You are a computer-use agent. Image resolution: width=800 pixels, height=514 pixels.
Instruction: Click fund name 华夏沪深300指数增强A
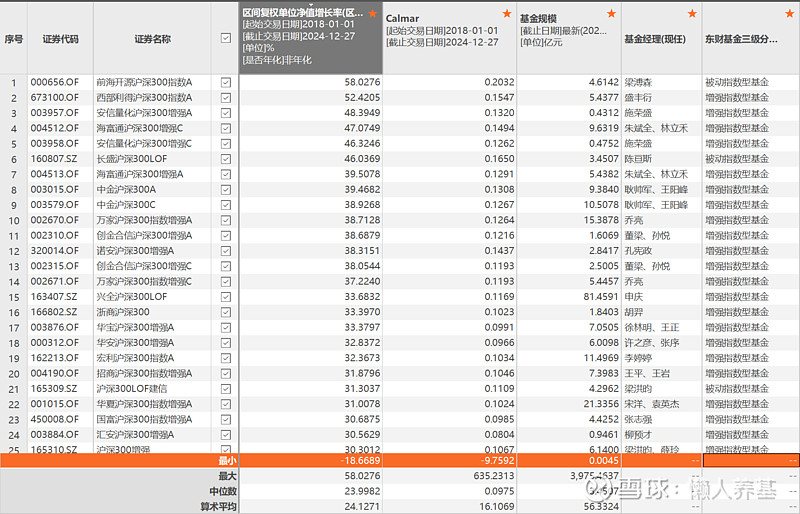[x=144, y=404]
